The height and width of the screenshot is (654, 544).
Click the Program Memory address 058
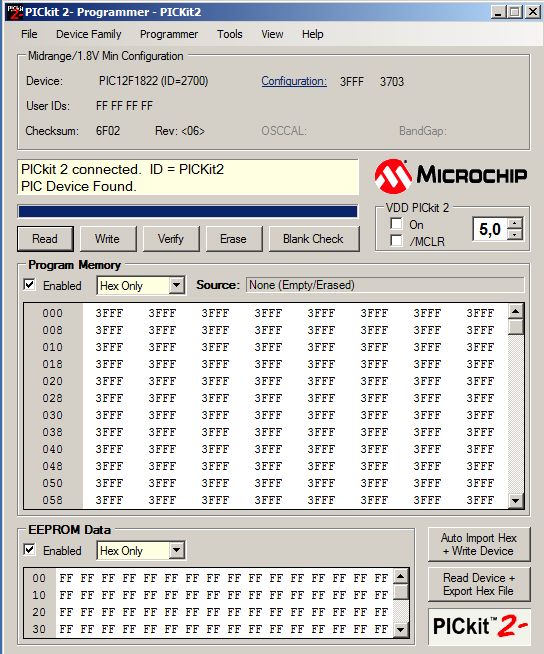tap(53, 500)
